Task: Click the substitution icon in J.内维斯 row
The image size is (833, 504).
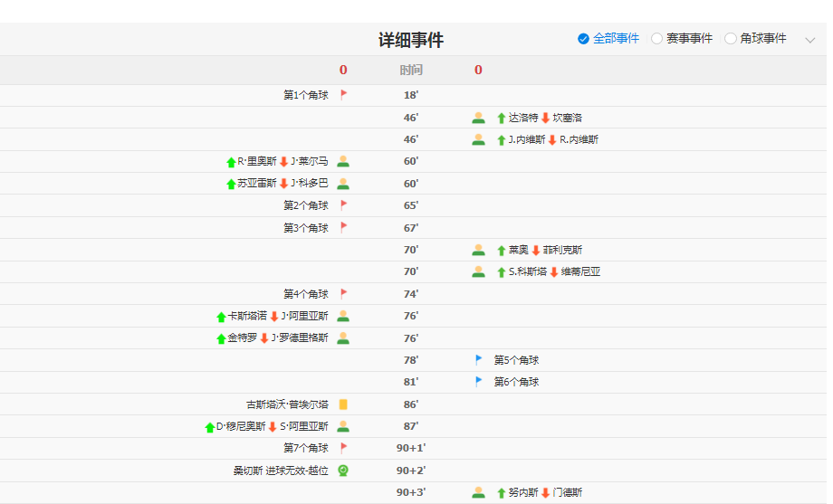Action: pos(479,139)
